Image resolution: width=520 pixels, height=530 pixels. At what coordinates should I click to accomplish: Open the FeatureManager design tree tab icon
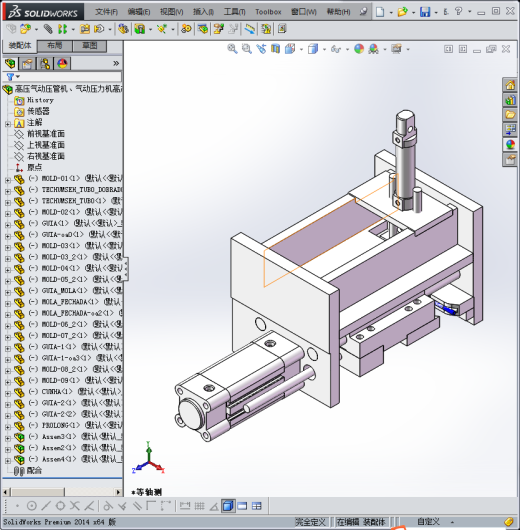point(10,64)
